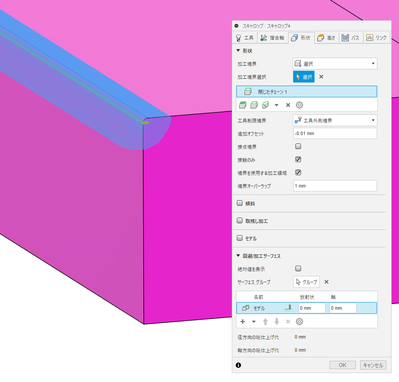Add a surface group with plus icon

243,322
